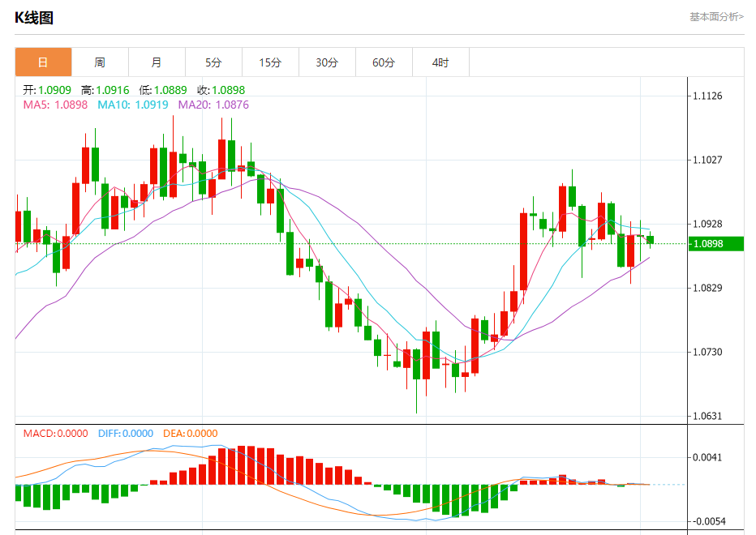
Task: Click the 1.0631 price axis label
Action: pyautogui.click(x=707, y=417)
